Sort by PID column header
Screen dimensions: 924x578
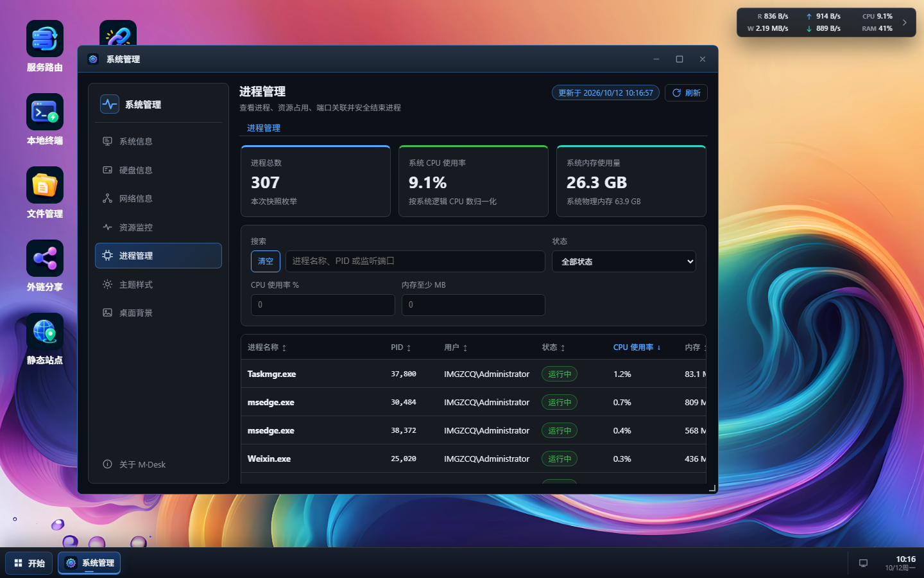(x=401, y=347)
